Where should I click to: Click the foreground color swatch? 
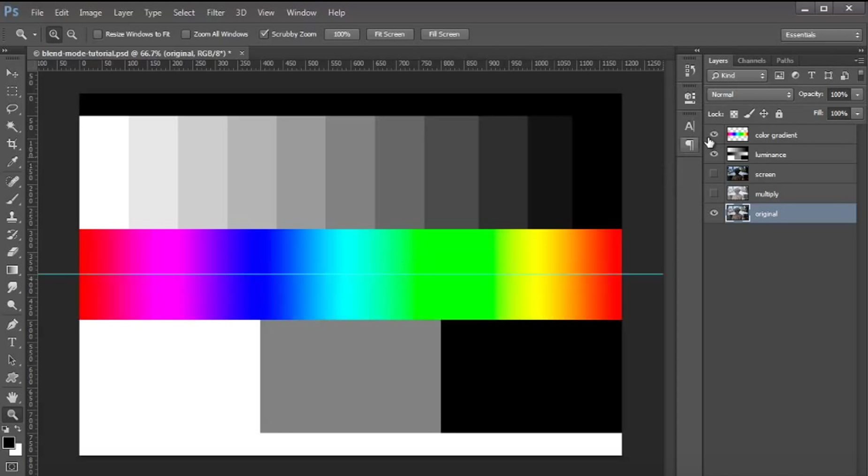9,443
